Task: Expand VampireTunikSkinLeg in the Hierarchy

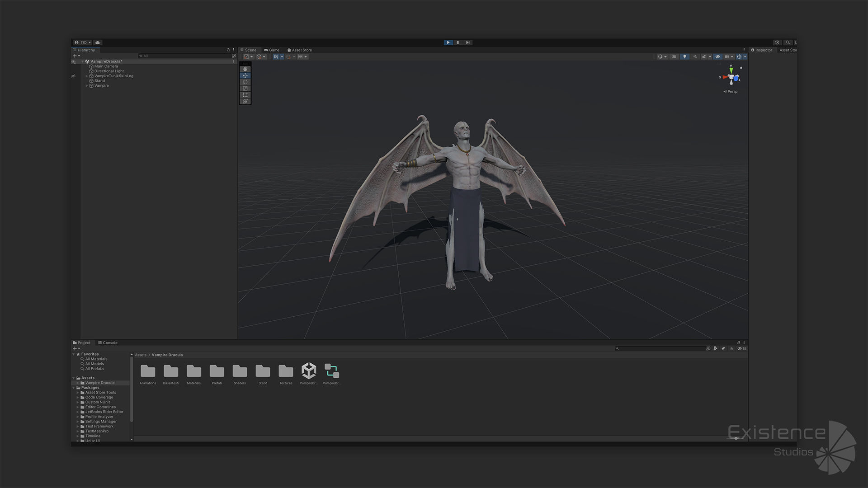Action: point(87,76)
